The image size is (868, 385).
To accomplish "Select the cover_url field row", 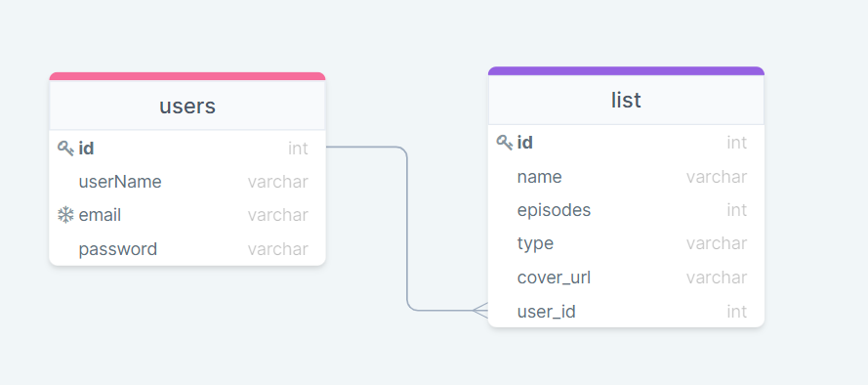I will coord(626,277).
